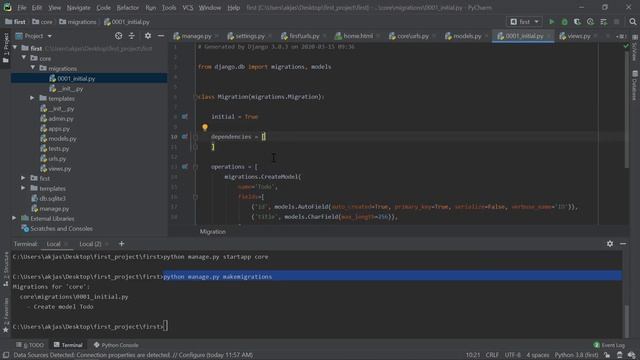
Task: Click the green inspection checkmark in editor corner
Action: click(626, 47)
